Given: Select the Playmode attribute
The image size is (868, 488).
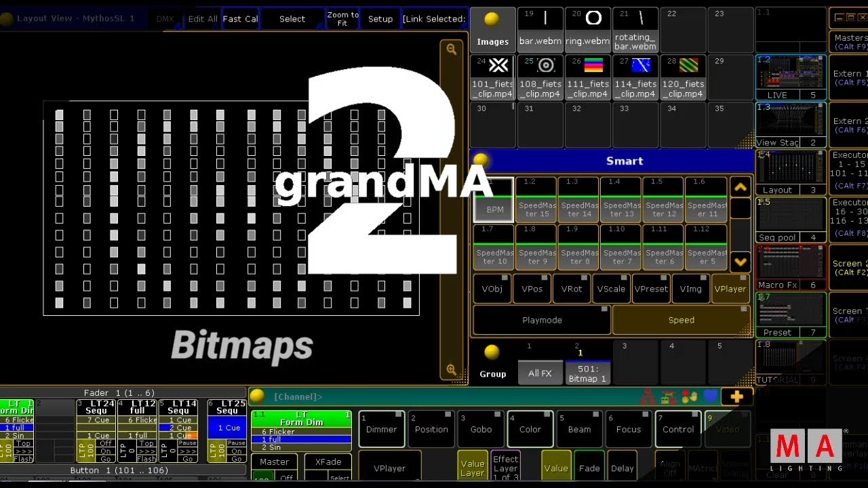Looking at the screenshot, I should 542,320.
